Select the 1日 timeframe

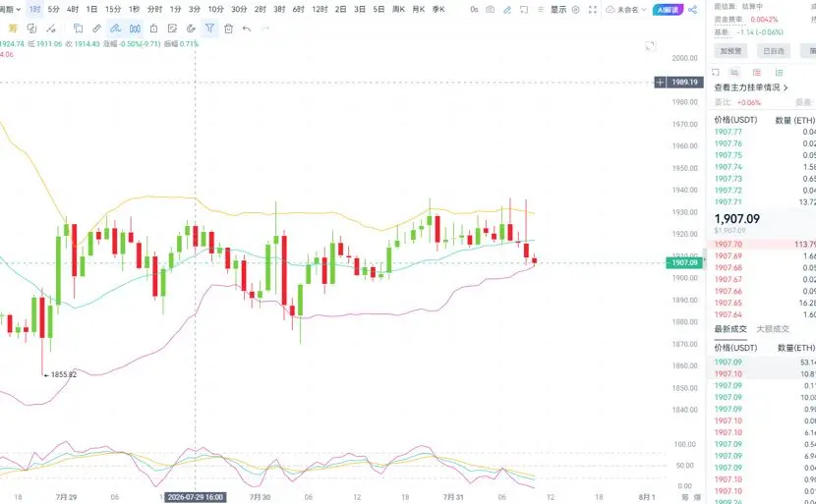pos(91,10)
